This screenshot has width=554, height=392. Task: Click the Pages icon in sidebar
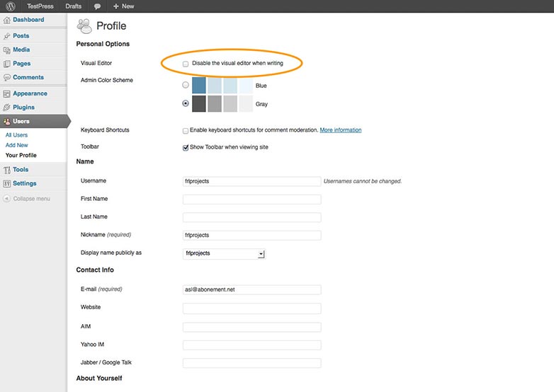[6, 64]
